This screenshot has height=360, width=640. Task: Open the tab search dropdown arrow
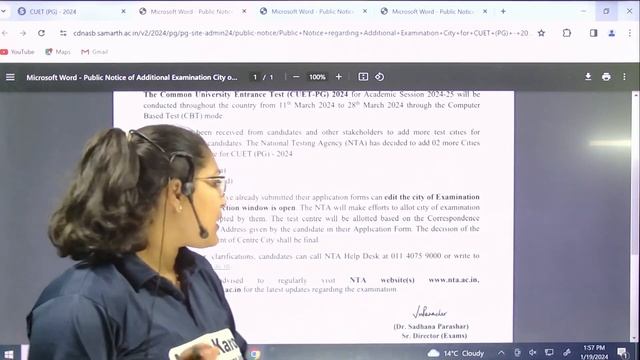click(4, 11)
